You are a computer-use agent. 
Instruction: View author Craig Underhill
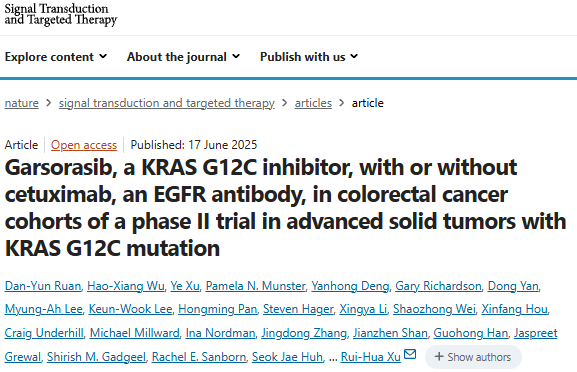click(44, 333)
